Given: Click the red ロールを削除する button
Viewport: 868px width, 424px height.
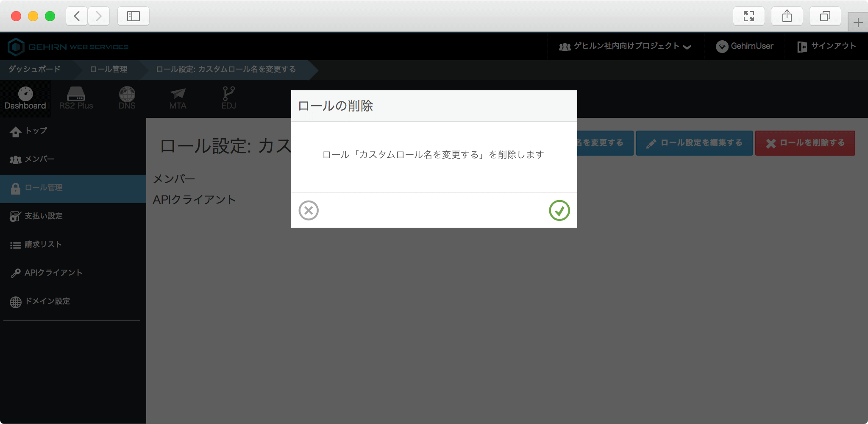Looking at the screenshot, I should pyautogui.click(x=805, y=143).
